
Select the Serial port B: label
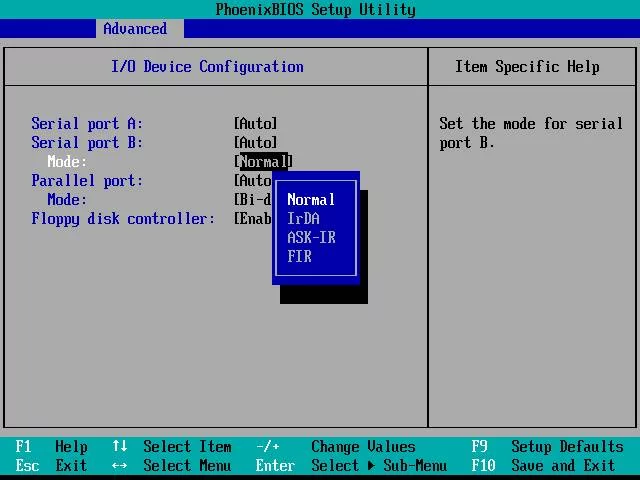pyautogui.click(x=87, y=142)
